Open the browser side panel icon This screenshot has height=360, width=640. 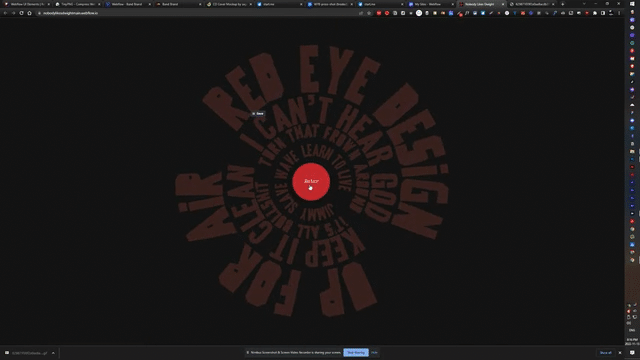pyautogui.click(x=603, y=13)
